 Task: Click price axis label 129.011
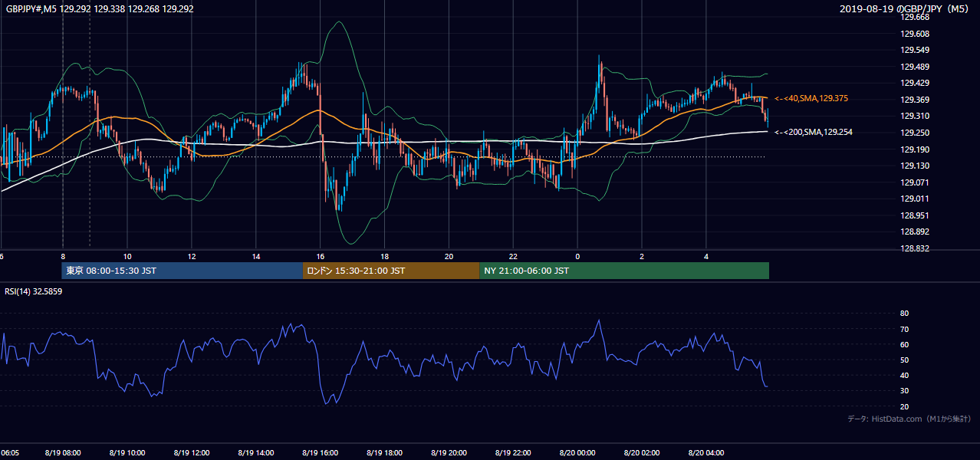(915, 199)
